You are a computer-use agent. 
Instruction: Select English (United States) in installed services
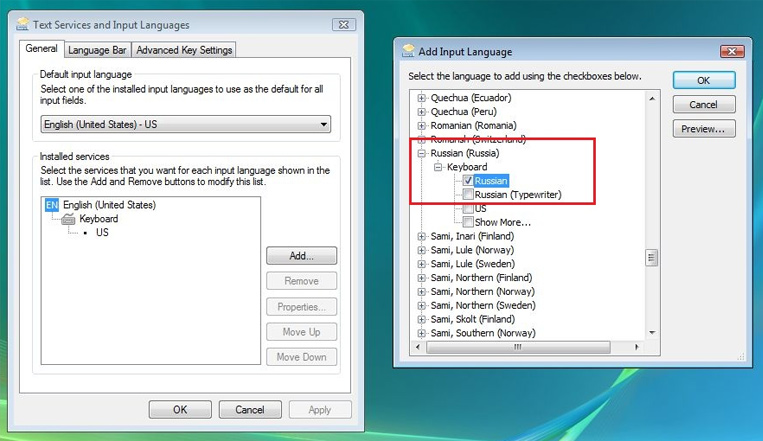click(109, 205)
